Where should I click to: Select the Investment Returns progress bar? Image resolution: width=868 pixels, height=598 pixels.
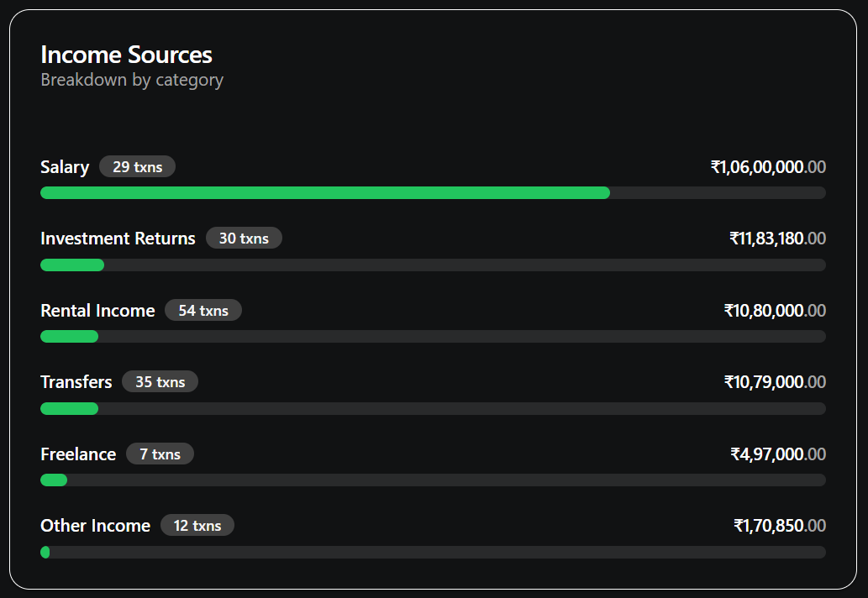433,265
